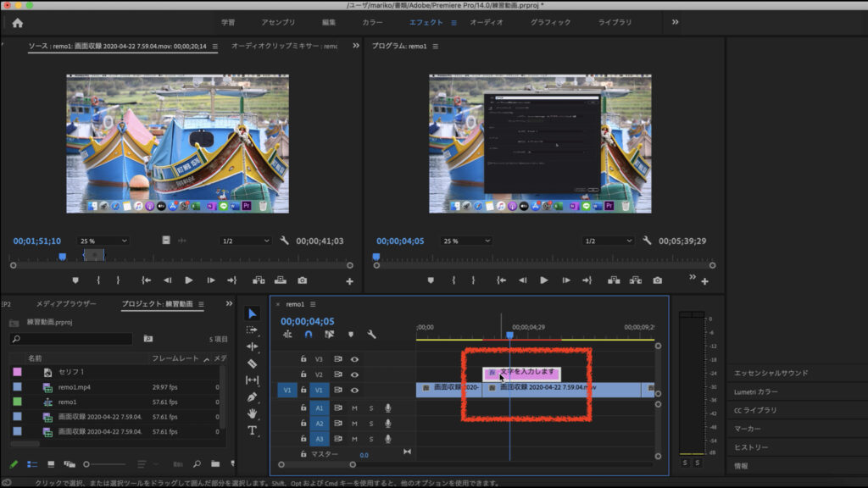
Task: Open Program monitor settings wrench
Action: coord(647,241)
